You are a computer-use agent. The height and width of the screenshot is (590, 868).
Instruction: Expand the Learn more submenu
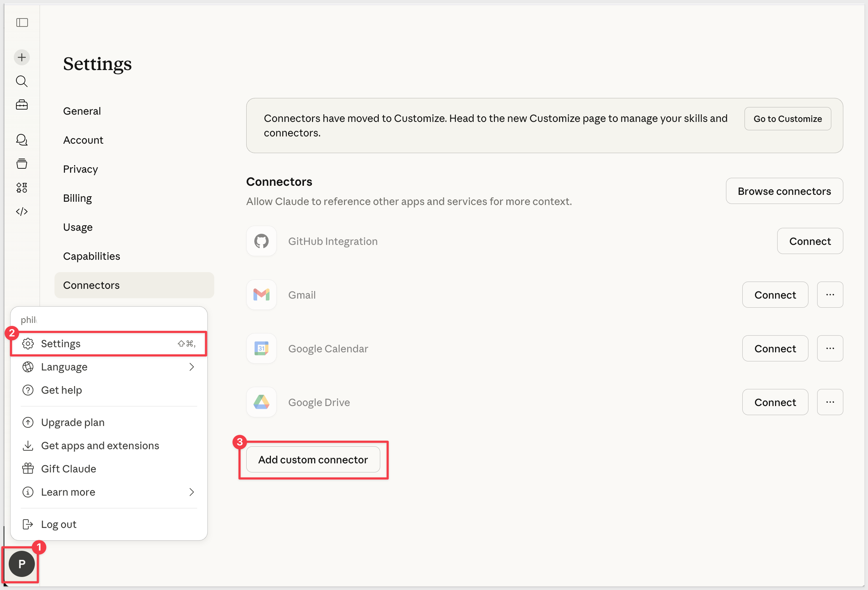[108, 492]
